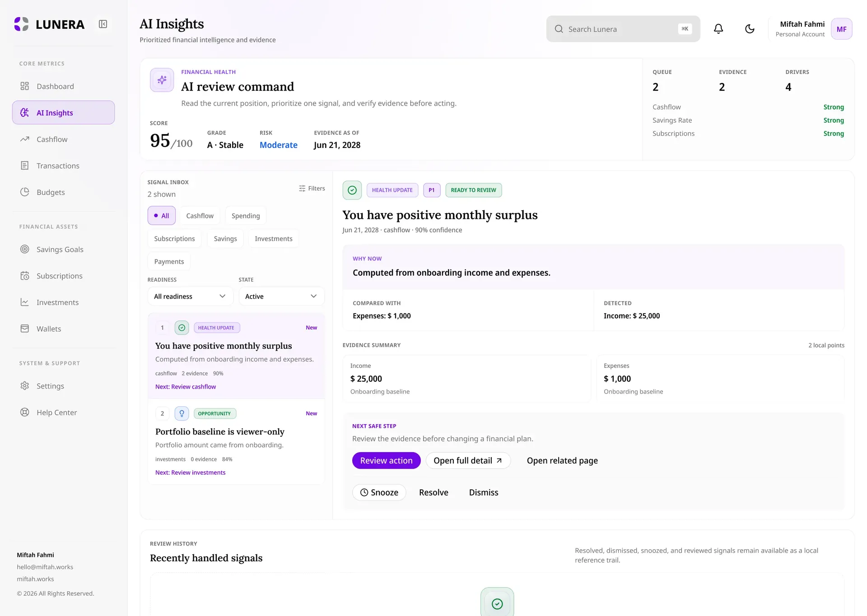This screenshot has width=867, height=616.
Task: Select the Cashflow filter chip
Action: click(200, 216)
